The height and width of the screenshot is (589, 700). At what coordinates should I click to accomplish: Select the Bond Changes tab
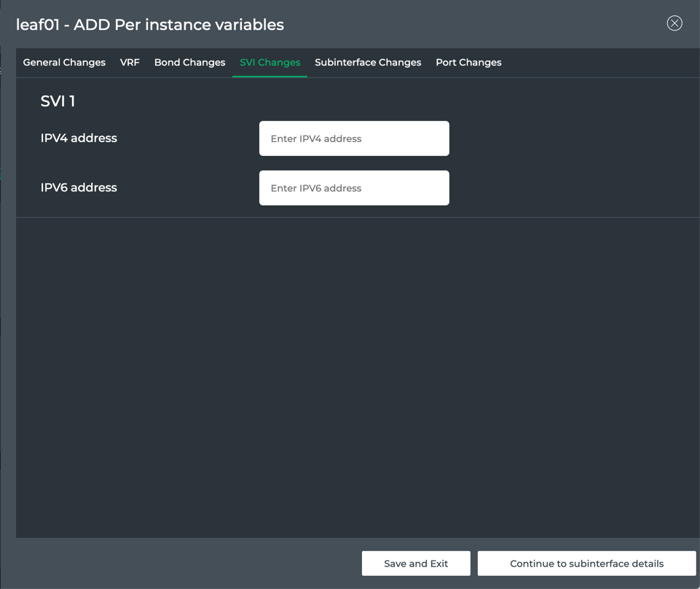pos(189,63)
